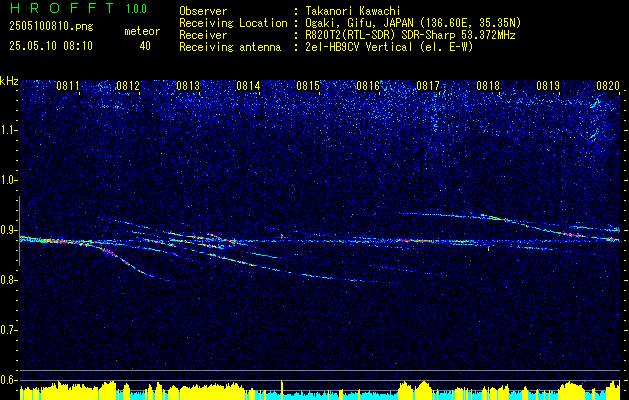Click the Receiver field label

tap(203, 35)
